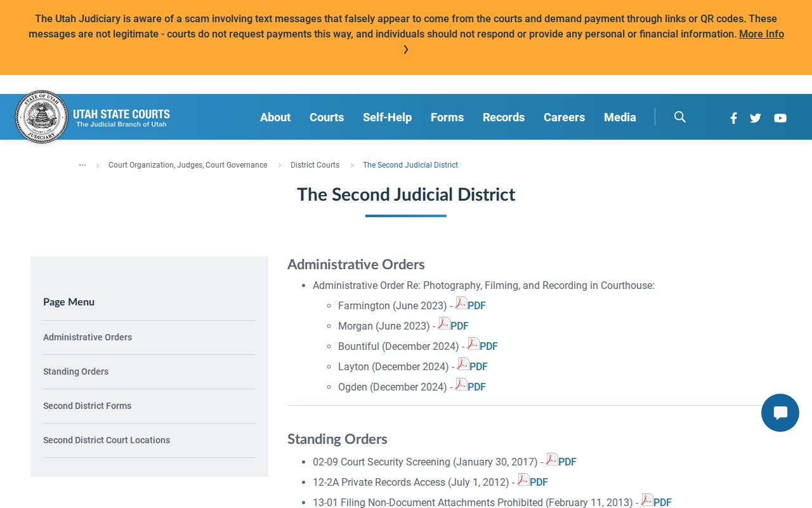The image size is (812, 508).
Task: Click the Standing Orders section heading
Action: (x=337, y=439)
